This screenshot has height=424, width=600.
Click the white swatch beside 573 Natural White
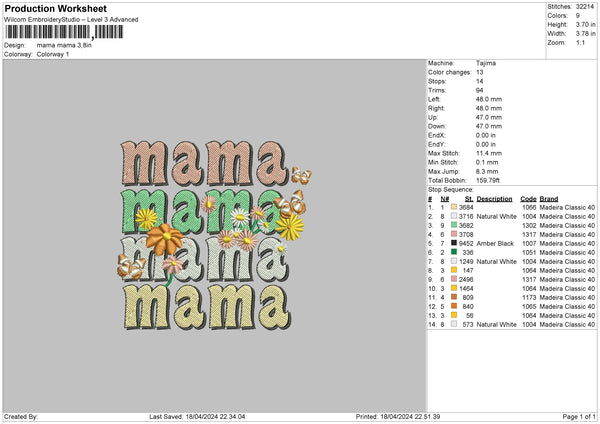pyautogui.click(x=454, y=324)
